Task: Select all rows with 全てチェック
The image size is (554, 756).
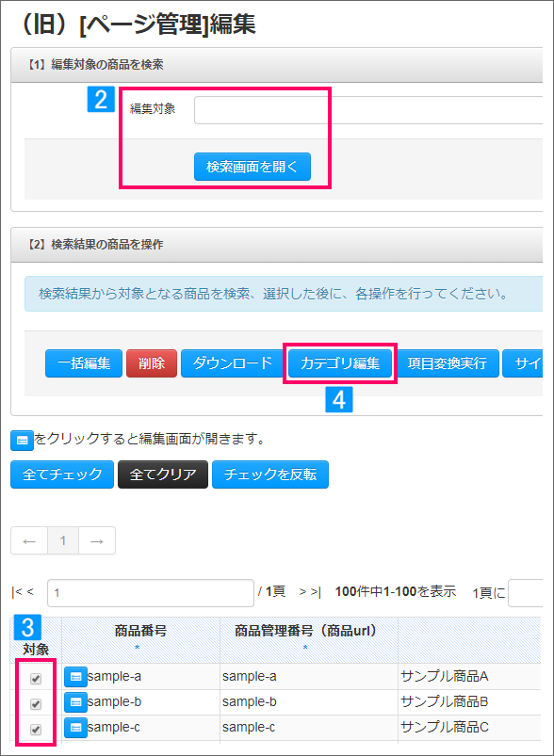Action: click(x=62, y=475)
